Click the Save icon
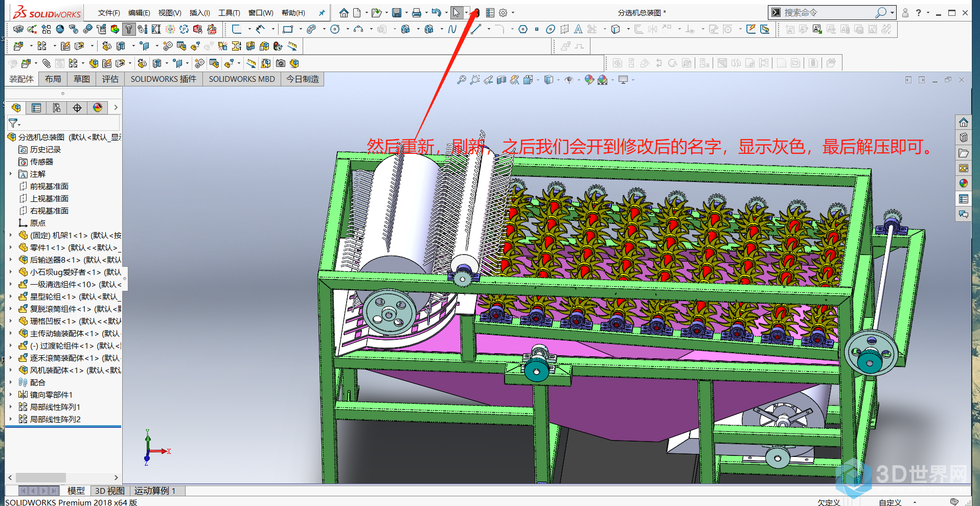 [x=396, y=13]
